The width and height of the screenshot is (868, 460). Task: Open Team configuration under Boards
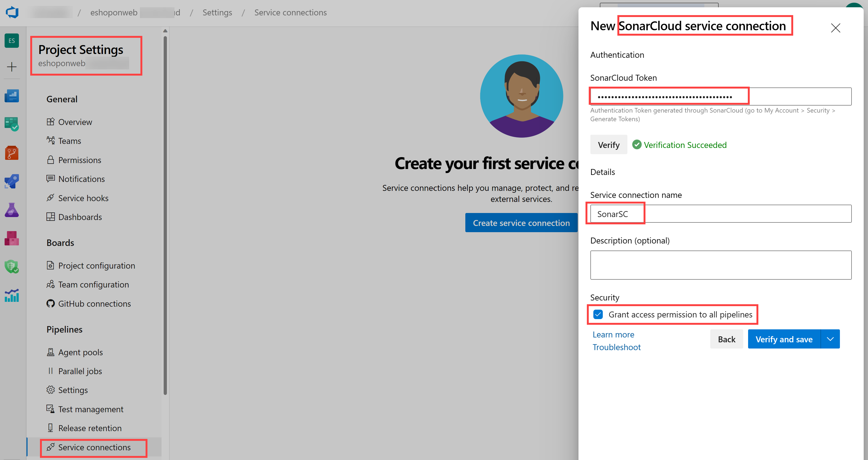coord(94,285)
